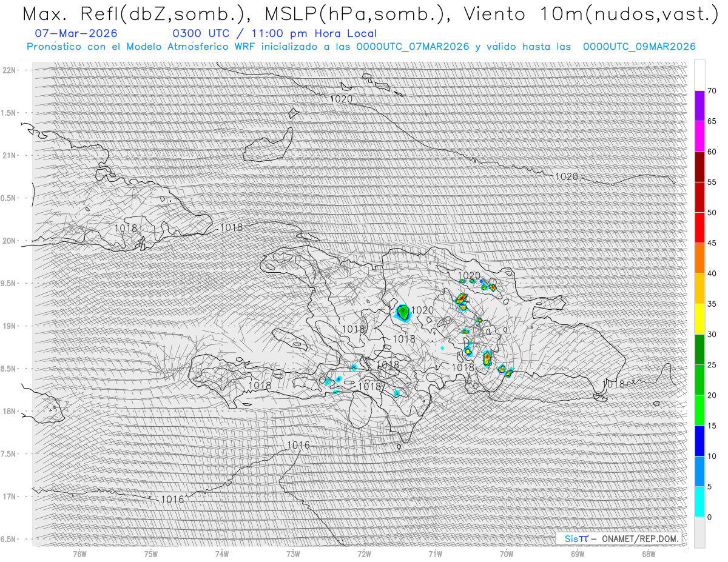The width and height of the screenshot is (728, 562).
Task: Click the gold 35-40 dBZ legend swatch
Action: pyautogui.click(x=699, y=289)
